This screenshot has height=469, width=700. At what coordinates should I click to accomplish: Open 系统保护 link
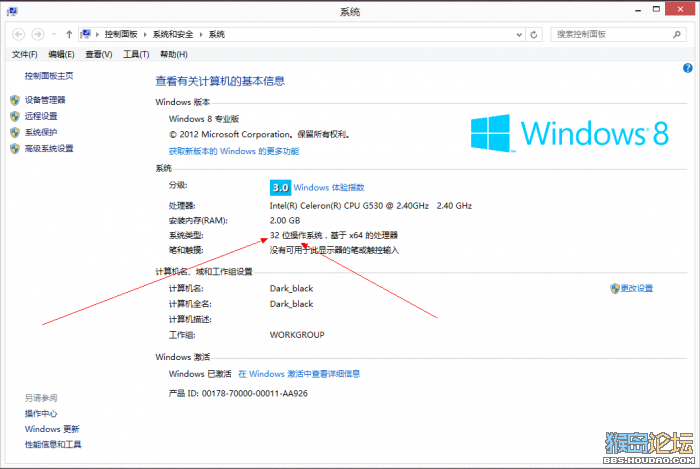(41, 132)
